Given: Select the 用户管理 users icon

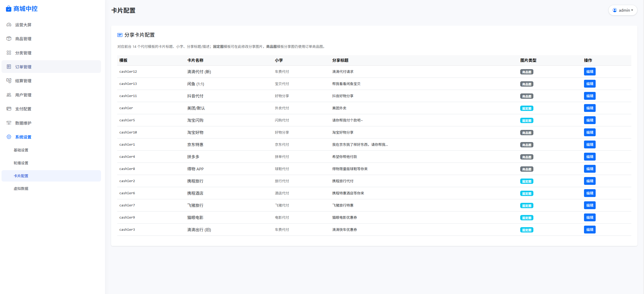Looking at the screenshot, I should (x=9, y=95).
